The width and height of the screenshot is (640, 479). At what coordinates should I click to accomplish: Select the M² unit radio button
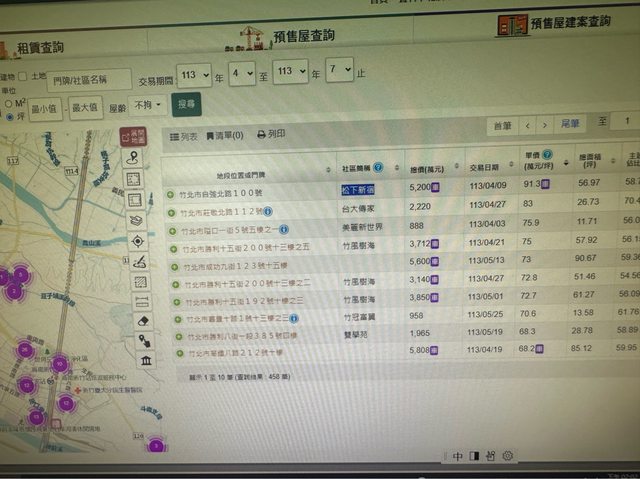(x=9, y=102)
